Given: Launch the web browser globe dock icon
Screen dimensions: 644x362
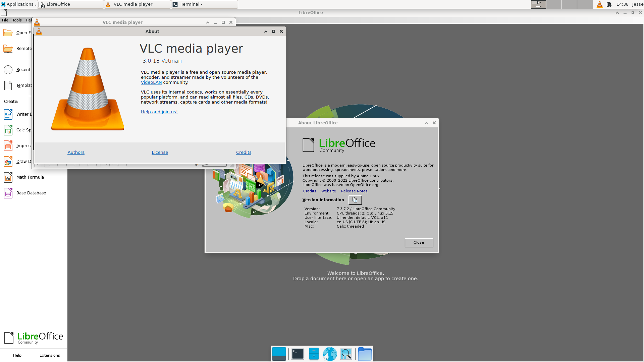Looking at the screenshot, I should click(x=330, y=354).
